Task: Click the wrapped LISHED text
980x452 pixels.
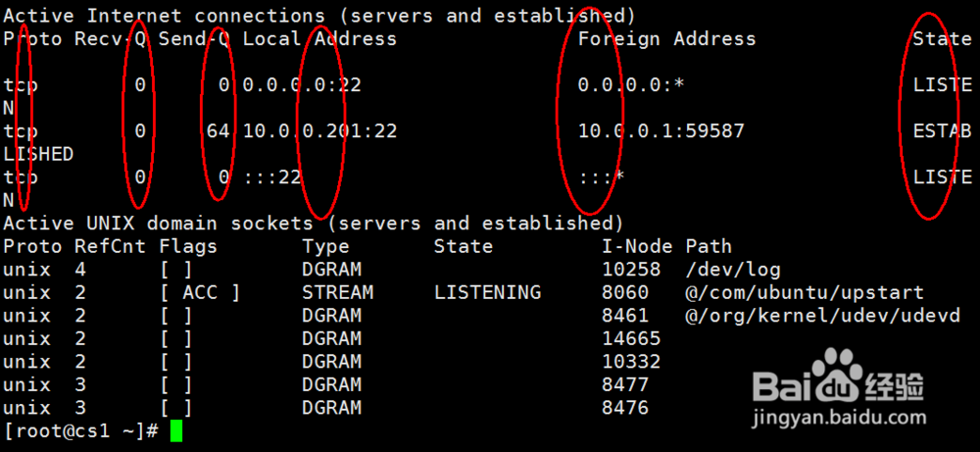Action: (39, 154)
